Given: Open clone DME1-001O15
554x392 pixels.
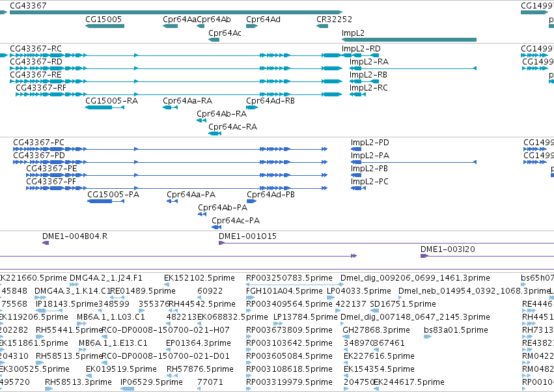Looking at the screenshot, I should pos(247,236).
